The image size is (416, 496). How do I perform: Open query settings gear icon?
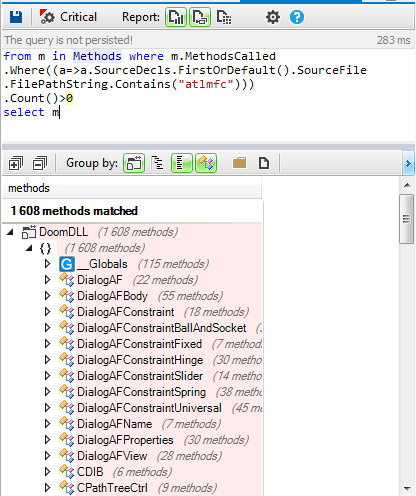coord(273,17)
